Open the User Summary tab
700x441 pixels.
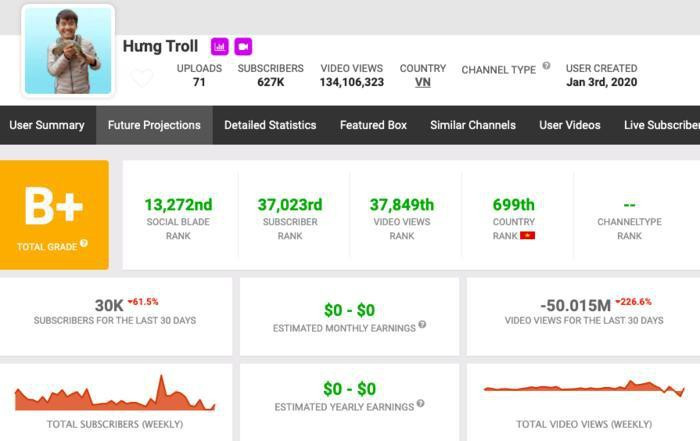(47, 125)
